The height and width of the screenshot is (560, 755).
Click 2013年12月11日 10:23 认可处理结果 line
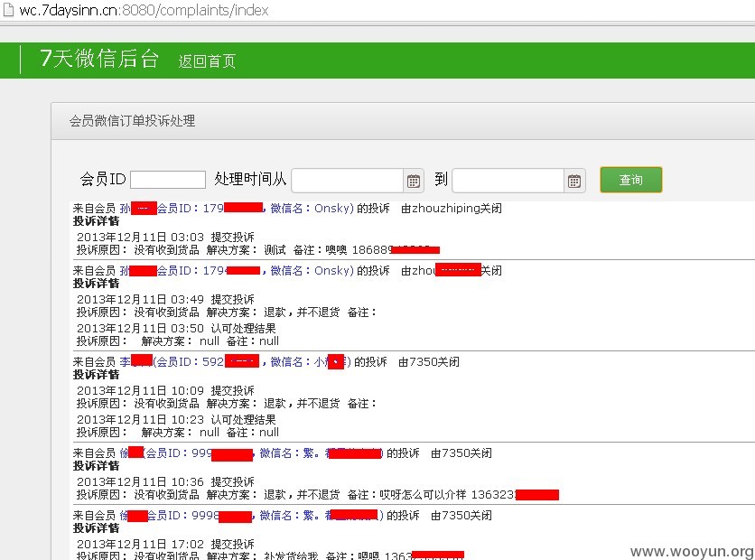coord(176,419)
